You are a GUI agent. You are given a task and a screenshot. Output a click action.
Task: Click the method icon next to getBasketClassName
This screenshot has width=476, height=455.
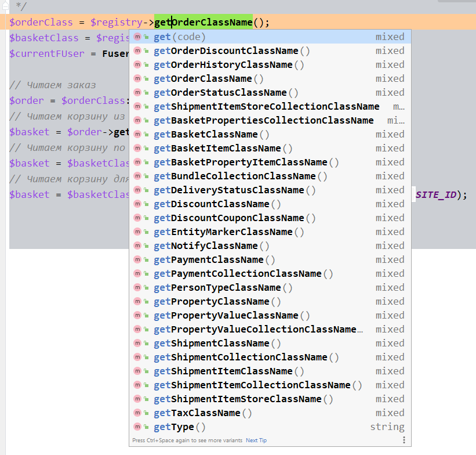137,134
